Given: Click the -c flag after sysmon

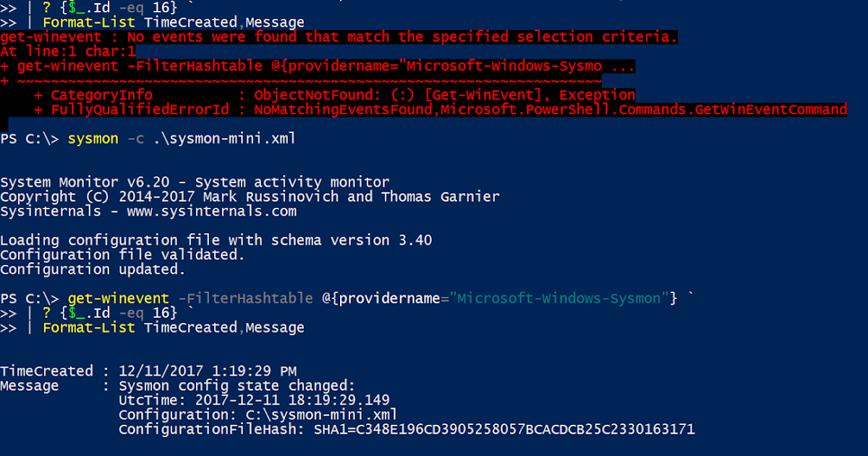Looking at the screenshot, I should [135, 138].
